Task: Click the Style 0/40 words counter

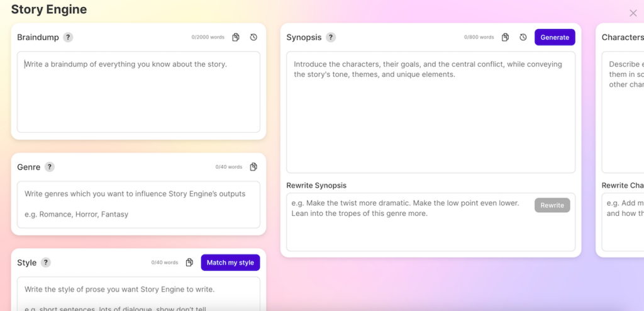Action: tap(165, 263)
